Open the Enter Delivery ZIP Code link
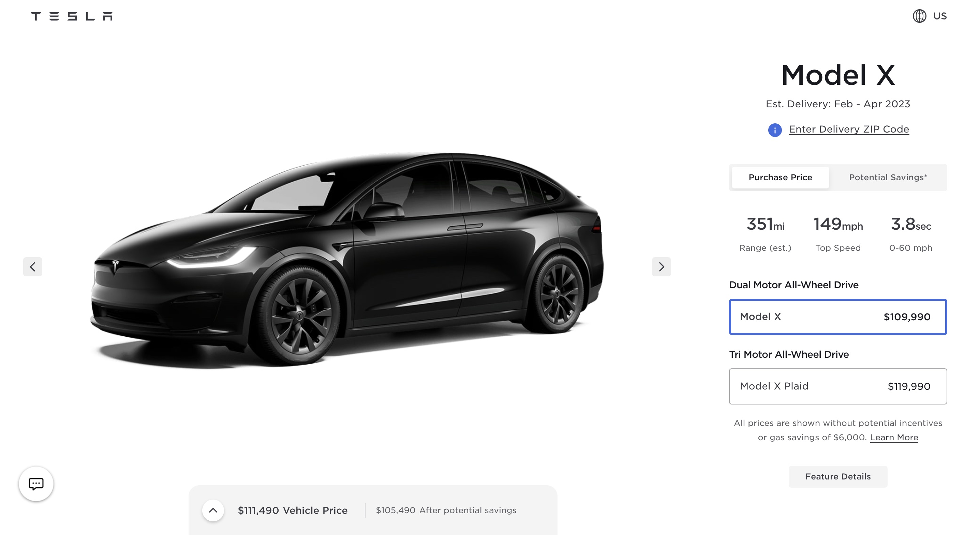 tap(849, 129)
